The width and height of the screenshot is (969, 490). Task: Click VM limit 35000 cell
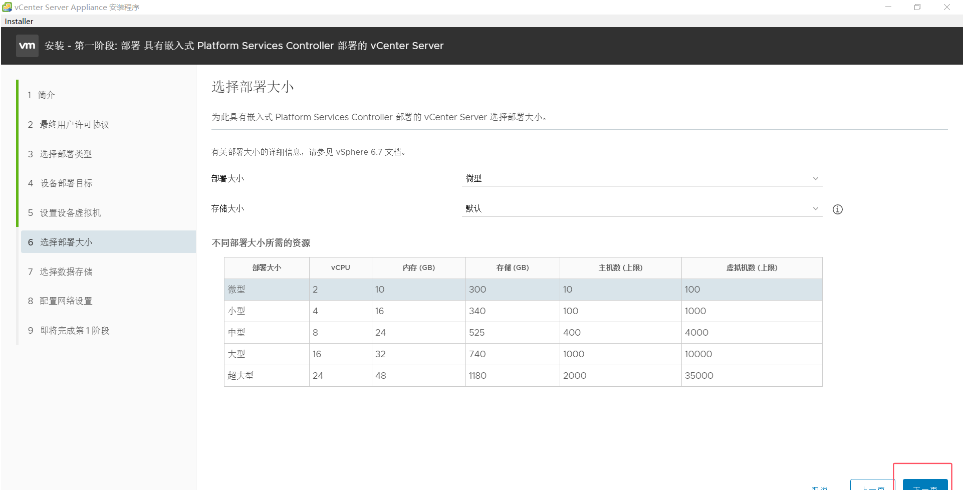[699, 375]
